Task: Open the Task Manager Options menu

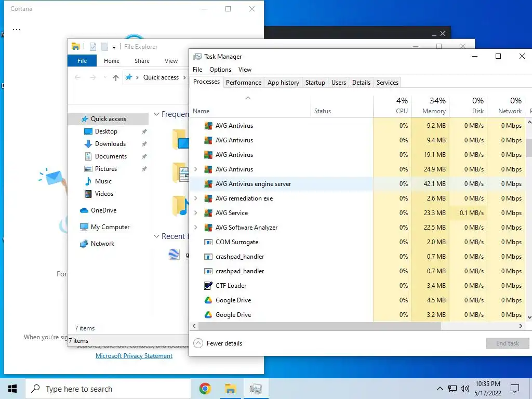Action: [220, 70]
